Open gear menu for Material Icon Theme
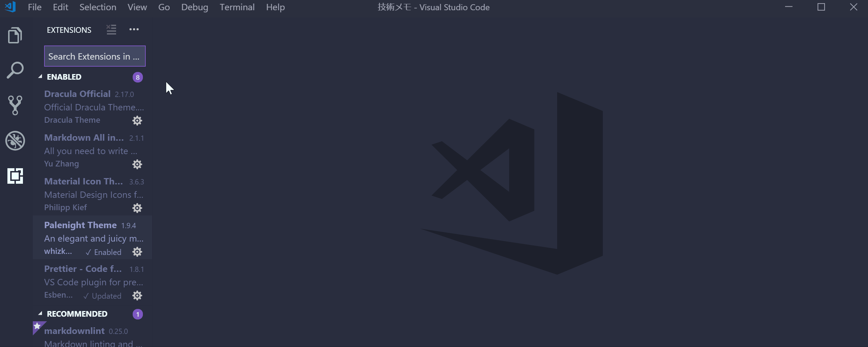The width and height of the screenshot is (868, 347). pos(137,208)
